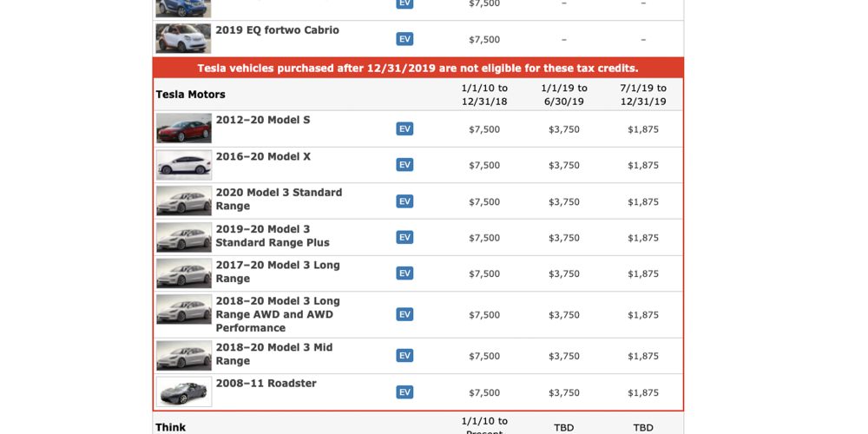The height and width of the screenshot is (434, 868).
Task: Click the EV badge for 2012–20 Model S
Action: click(404, 128)
